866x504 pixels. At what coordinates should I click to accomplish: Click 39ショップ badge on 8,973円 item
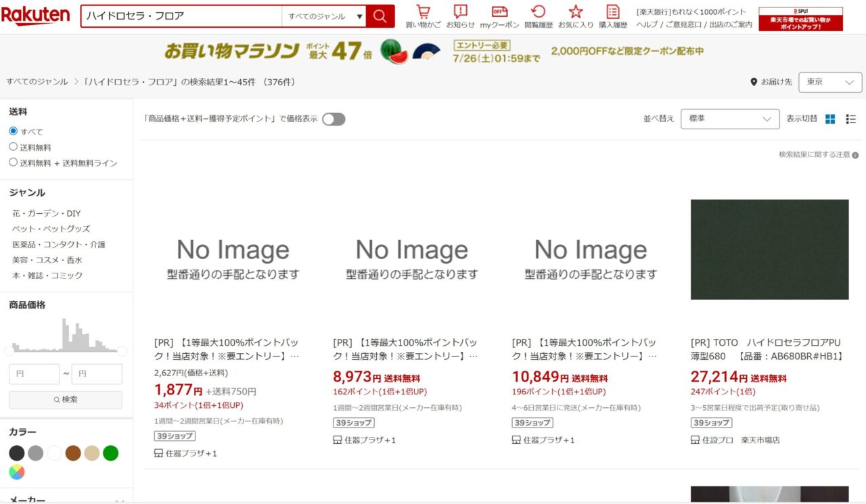pos(353,422)
